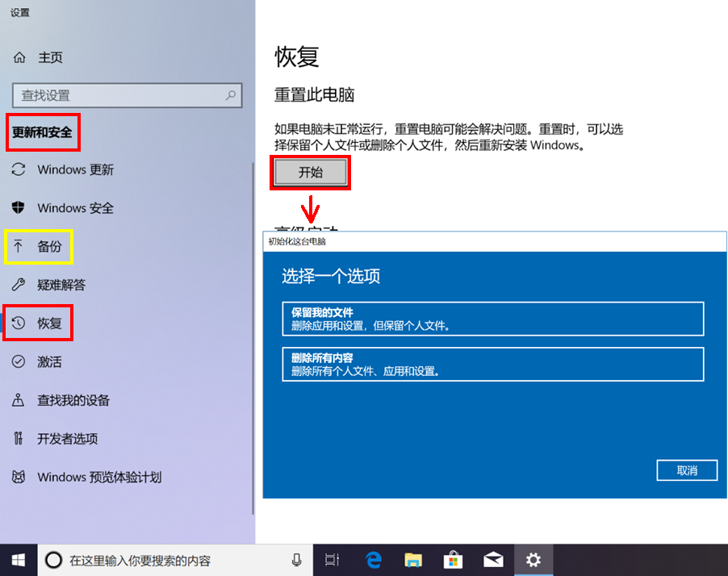Click the 开始 button under 重置此电脑
The image size is (728, 576).
point(311,172)
